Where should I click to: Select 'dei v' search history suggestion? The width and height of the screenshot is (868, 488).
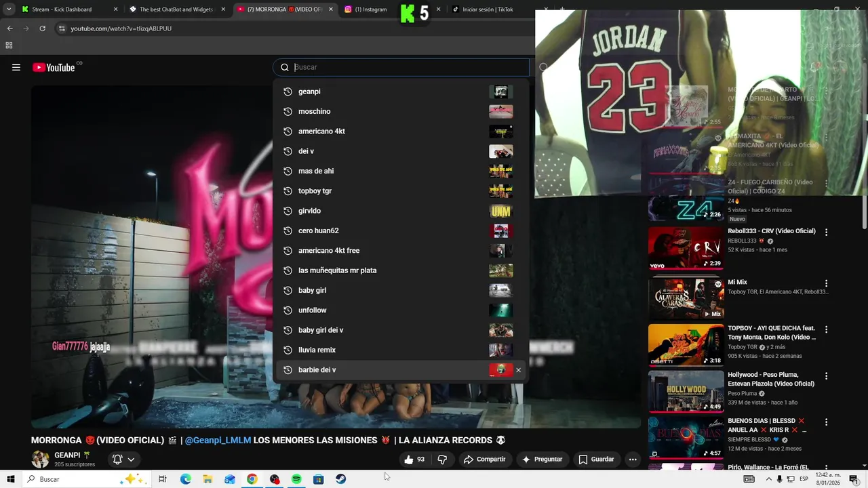tap(401, 151)
